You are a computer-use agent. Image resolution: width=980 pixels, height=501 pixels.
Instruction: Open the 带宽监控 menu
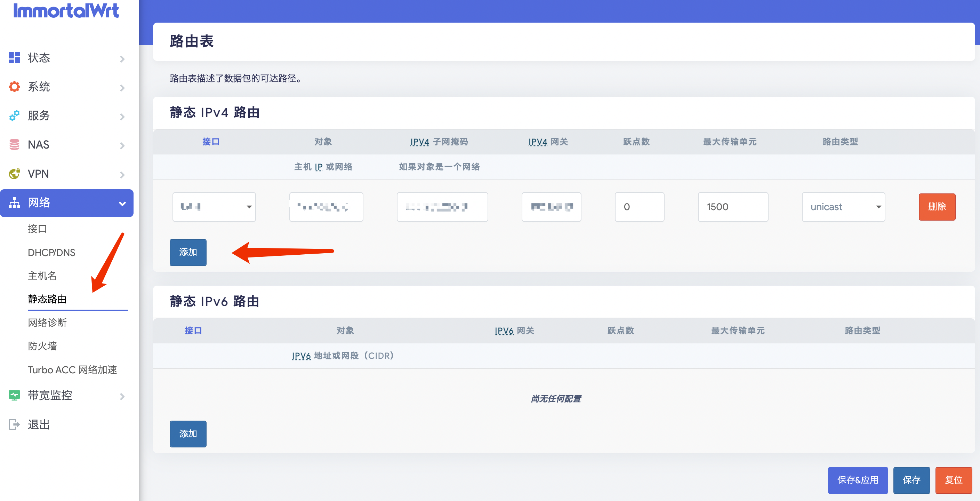coord(66,396)
